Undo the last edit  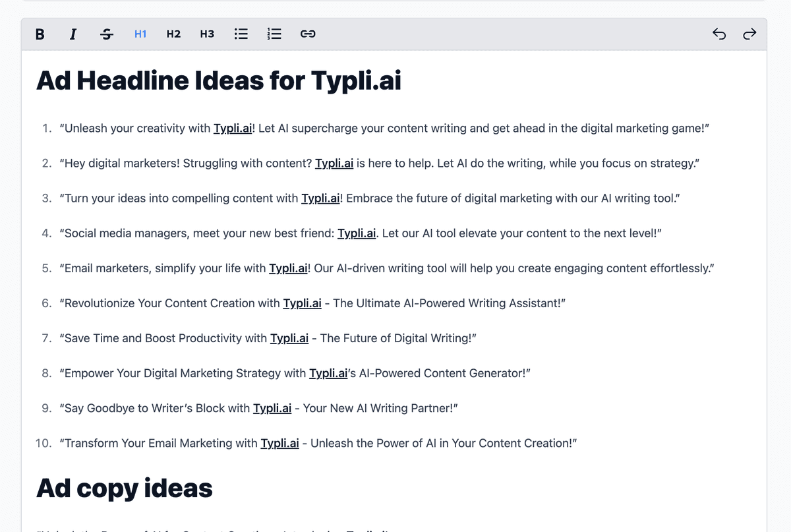[x=719, y=34]
